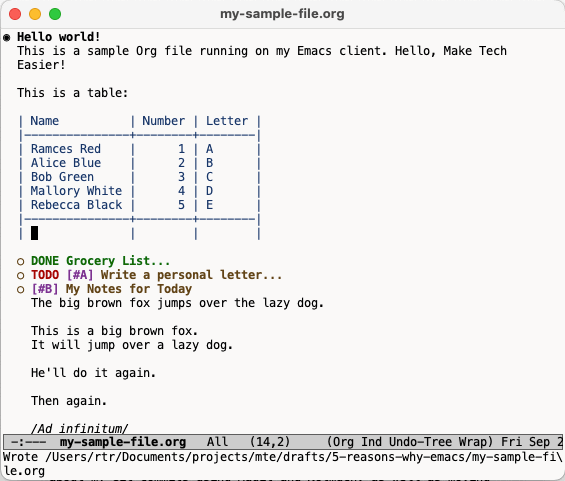Minimize the window with the yellow button

[35, 14]
